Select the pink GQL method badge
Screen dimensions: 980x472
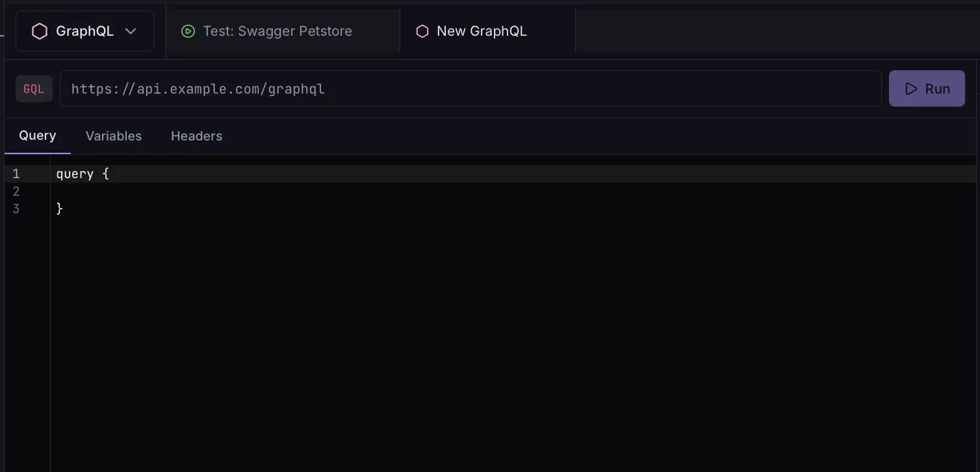click(34, 88)
